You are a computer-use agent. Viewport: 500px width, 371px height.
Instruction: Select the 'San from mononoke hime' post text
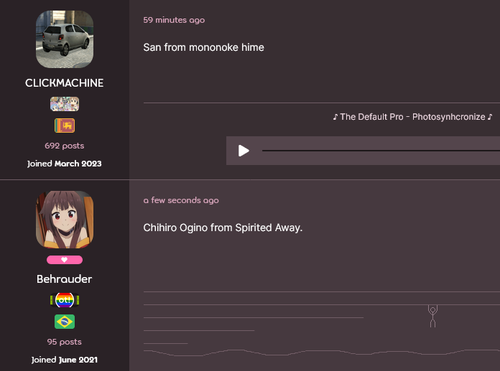pos(204,47)
